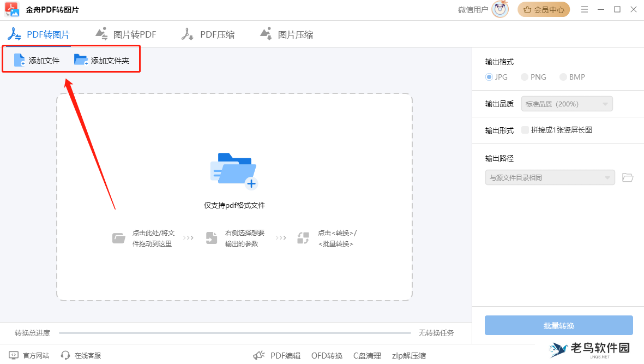Click the 在线客服 headset icon
This screenshot has width=644, height=364.
tap(65, 355)
